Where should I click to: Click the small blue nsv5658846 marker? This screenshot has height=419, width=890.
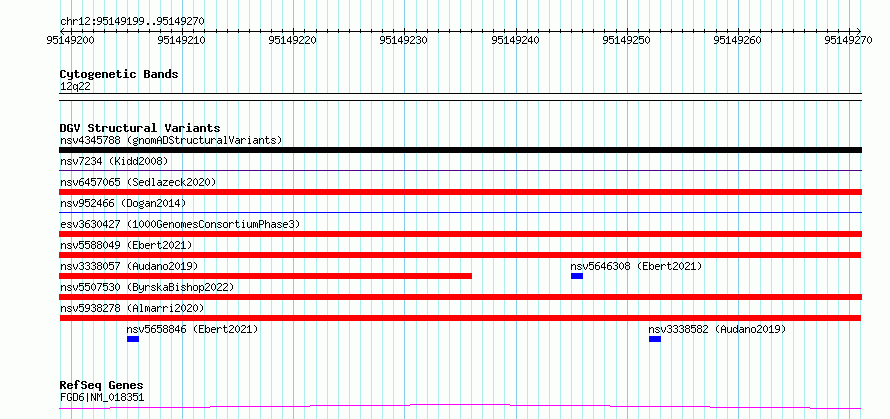[x=133, y=339]
